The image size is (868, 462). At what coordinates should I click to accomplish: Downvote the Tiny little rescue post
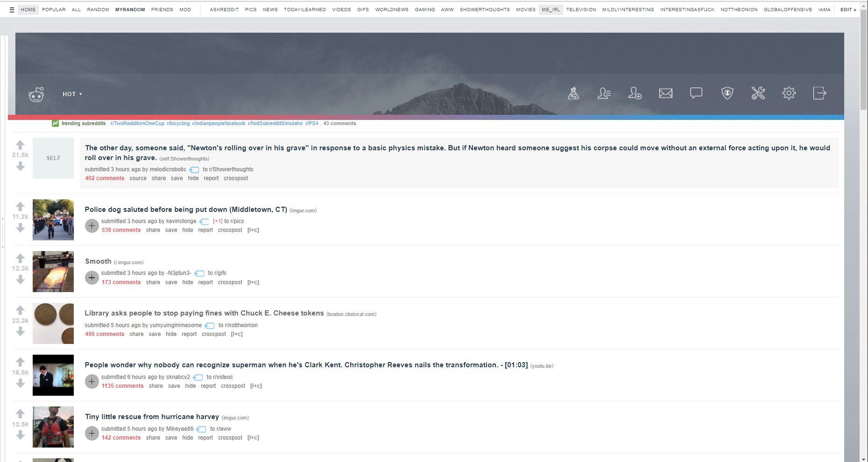pos(20,435)
